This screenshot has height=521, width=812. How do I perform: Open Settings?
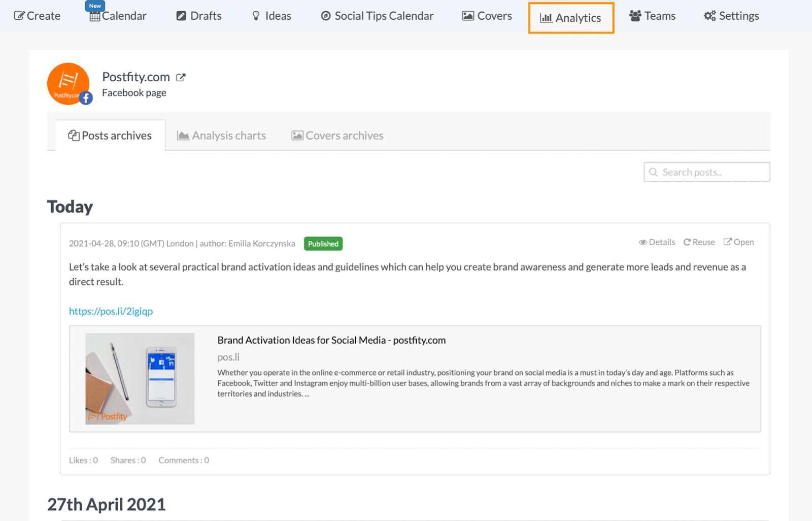[x=731, y=16]
